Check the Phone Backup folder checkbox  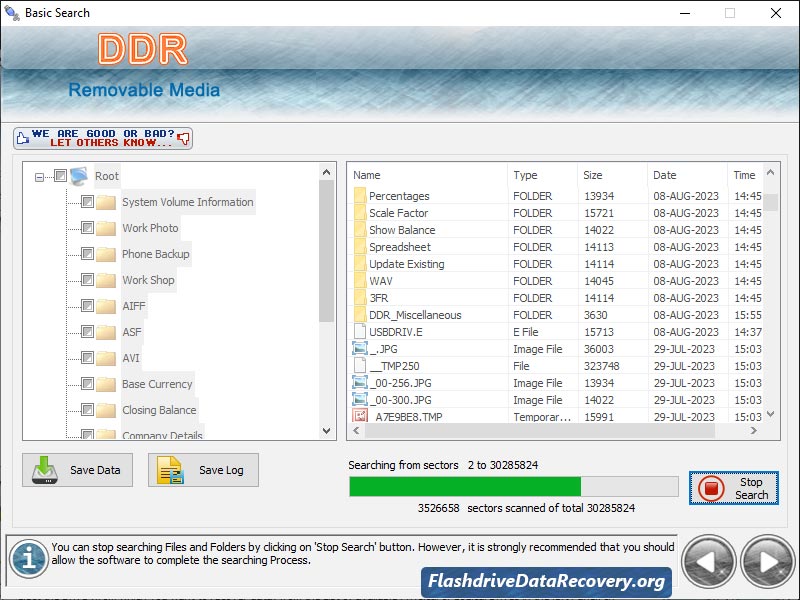[88, 253]
